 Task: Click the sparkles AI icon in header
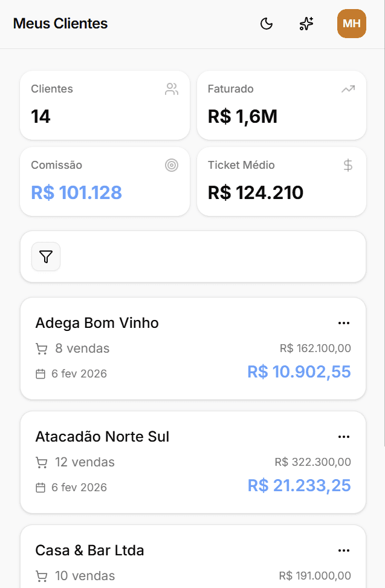click(306, 24)
